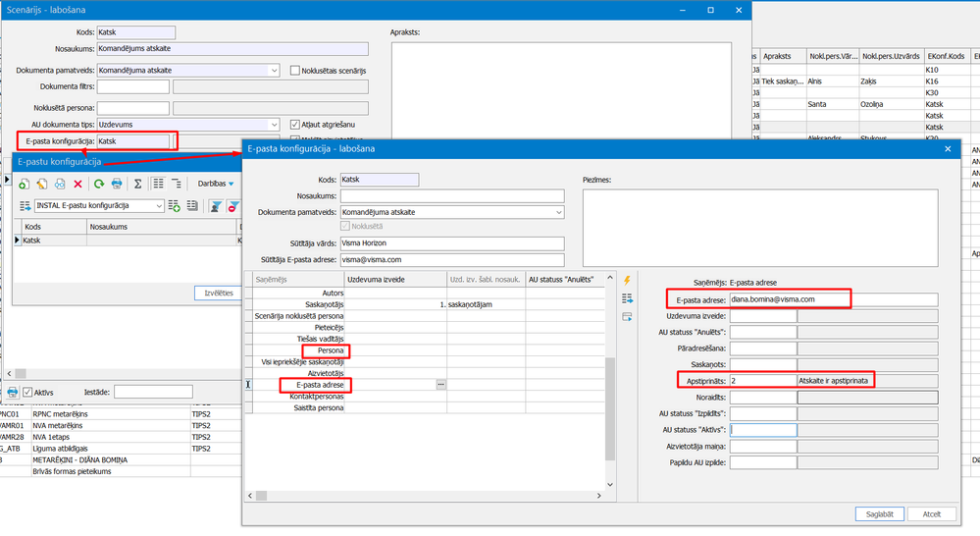Click the edit record pencil icon
The height and width of the screenshot is (536, 980).
coord(41,184)
